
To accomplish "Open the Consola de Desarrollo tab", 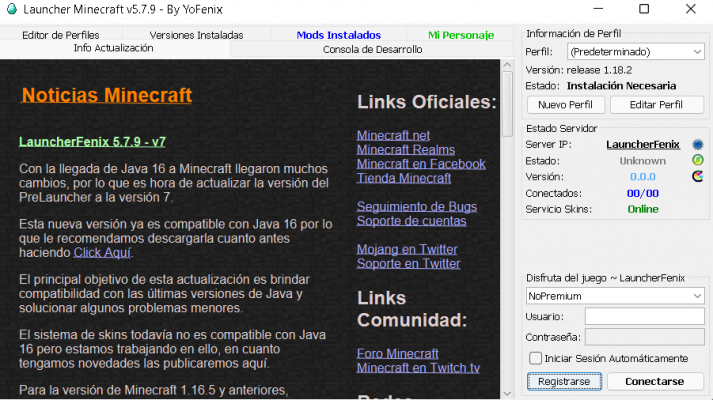I will (x=372, y=49).
